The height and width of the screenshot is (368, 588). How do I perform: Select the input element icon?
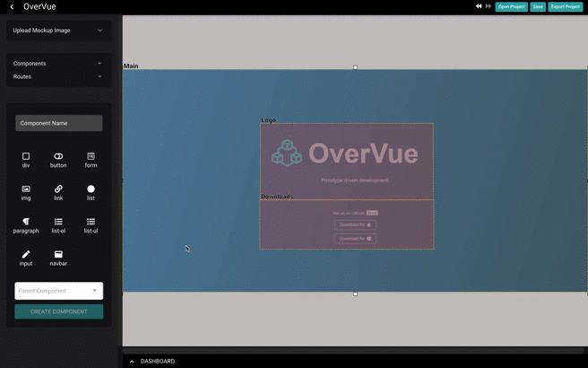coord(26,254)
